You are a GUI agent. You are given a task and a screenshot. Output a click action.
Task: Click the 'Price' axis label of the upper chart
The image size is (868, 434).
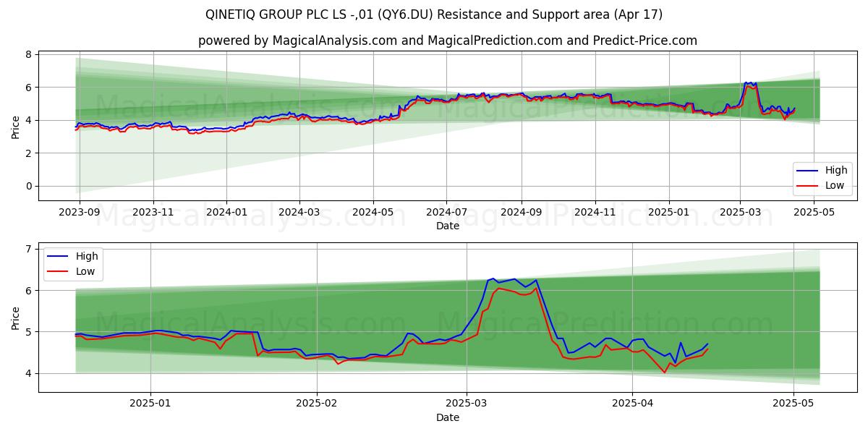pos(16,127)
